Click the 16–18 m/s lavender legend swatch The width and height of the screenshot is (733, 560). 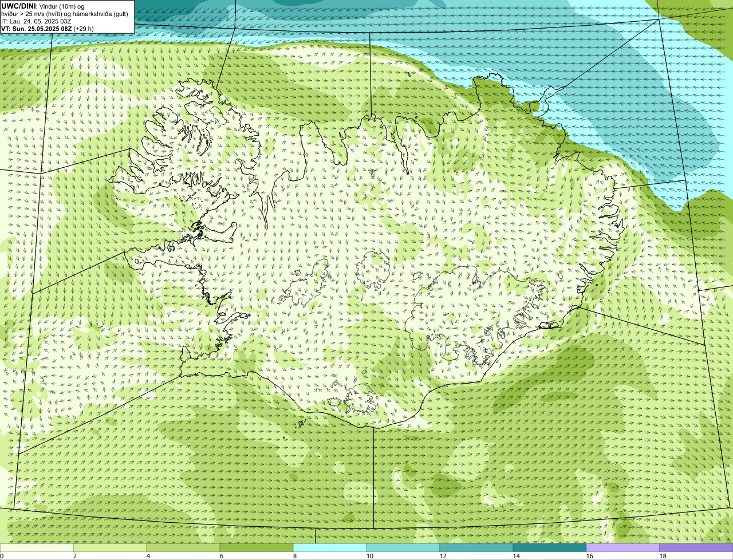623,547
